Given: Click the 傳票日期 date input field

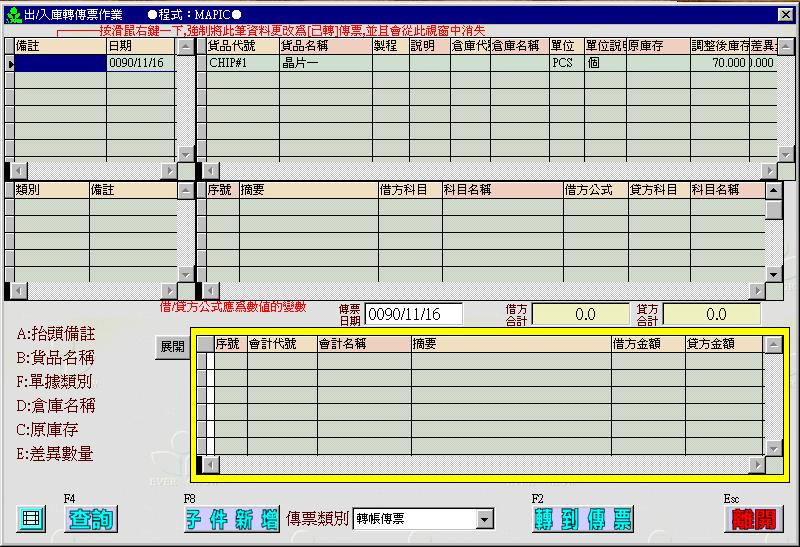Looking at the screenshot, I should 413,314.
